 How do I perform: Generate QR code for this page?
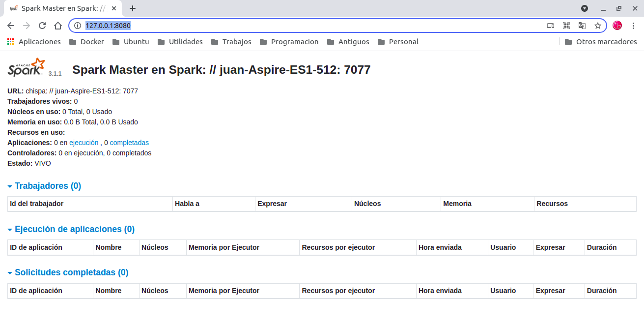(566, 26)
